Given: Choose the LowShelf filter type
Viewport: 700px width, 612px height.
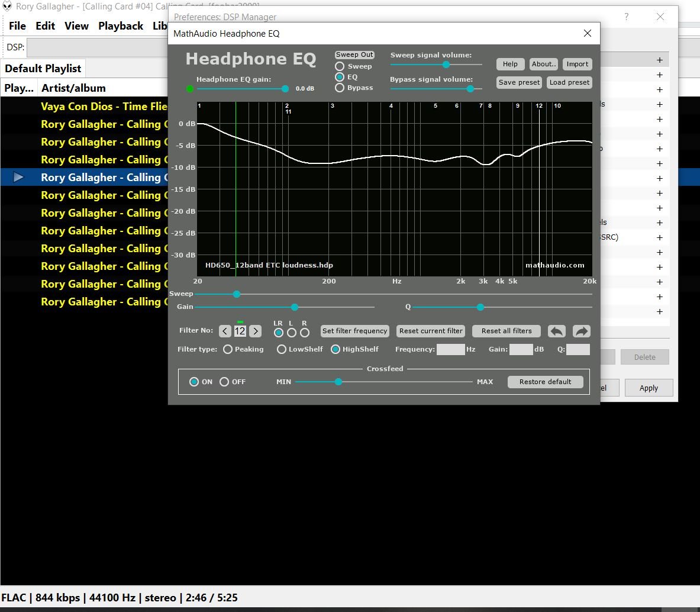Looking at the screenshot, I should pyautogui.click(x=281, y=350).
